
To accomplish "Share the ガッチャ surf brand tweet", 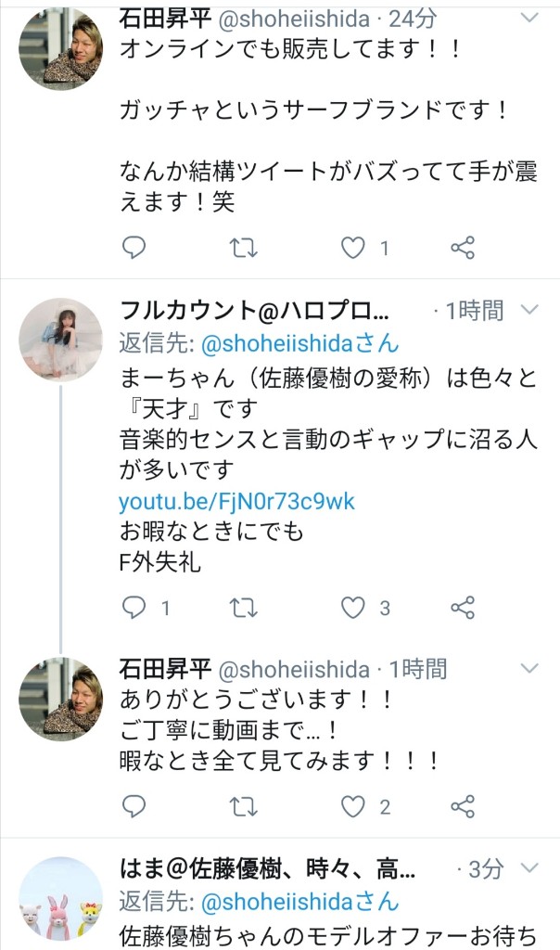I will click(463, 248).
